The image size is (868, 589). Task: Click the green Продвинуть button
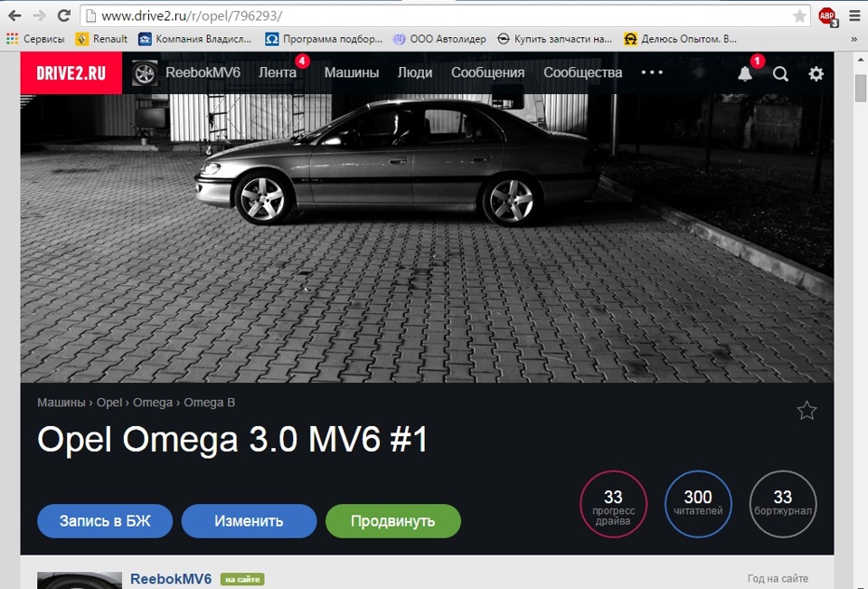393,521
